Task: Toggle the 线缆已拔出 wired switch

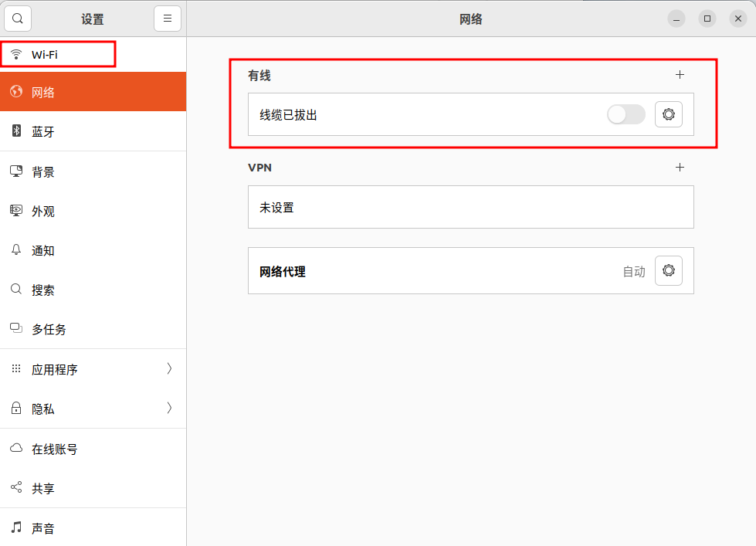Action: (625, 114)
